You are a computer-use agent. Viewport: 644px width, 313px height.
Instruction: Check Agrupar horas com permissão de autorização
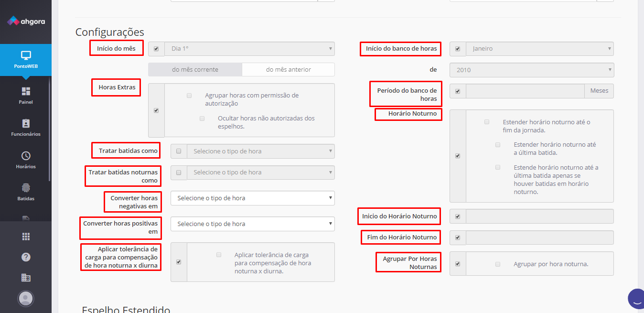tap(189, 96)
